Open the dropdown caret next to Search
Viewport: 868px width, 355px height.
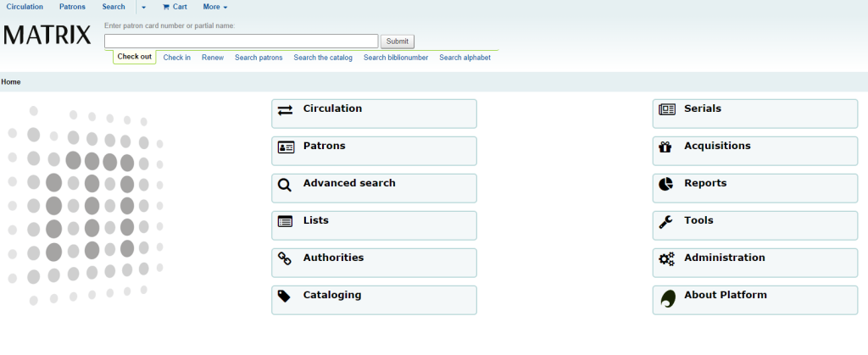(x=144, y=7)
